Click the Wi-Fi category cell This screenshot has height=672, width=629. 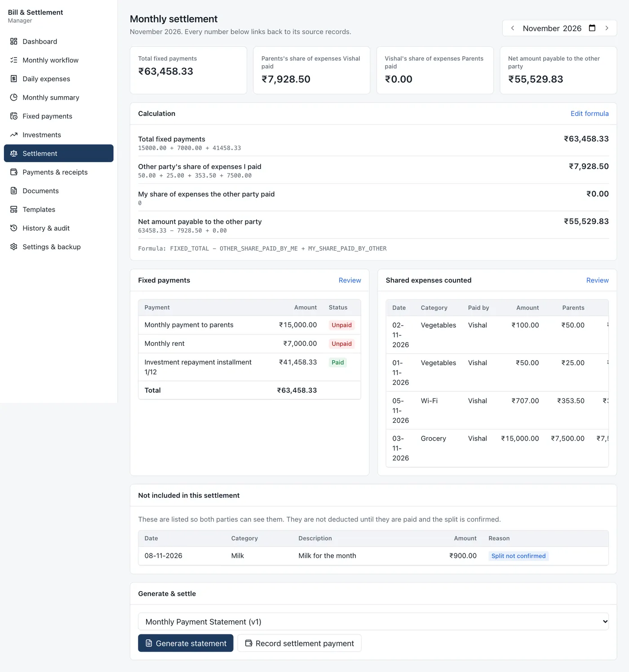click(429, 401)
